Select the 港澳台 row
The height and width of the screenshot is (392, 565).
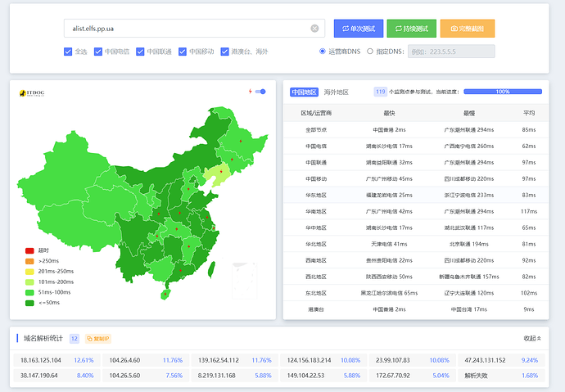[x=416, y=309]
